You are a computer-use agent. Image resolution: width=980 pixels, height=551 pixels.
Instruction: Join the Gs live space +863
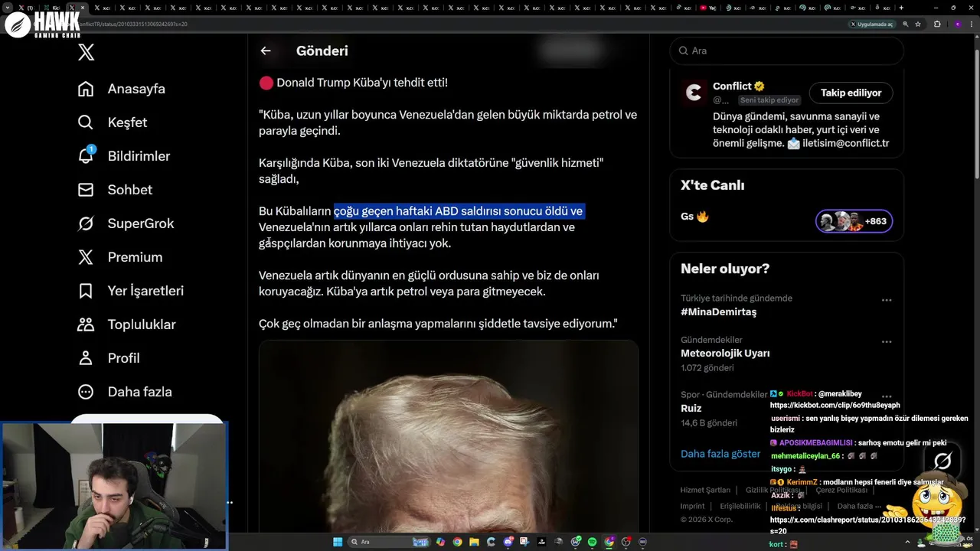[x=854, y=221]
